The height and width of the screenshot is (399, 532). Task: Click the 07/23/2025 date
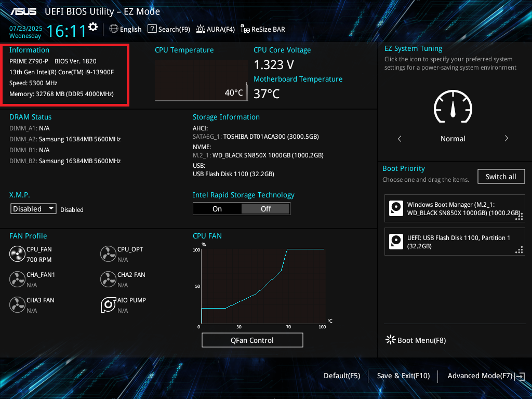pos(26,29)
